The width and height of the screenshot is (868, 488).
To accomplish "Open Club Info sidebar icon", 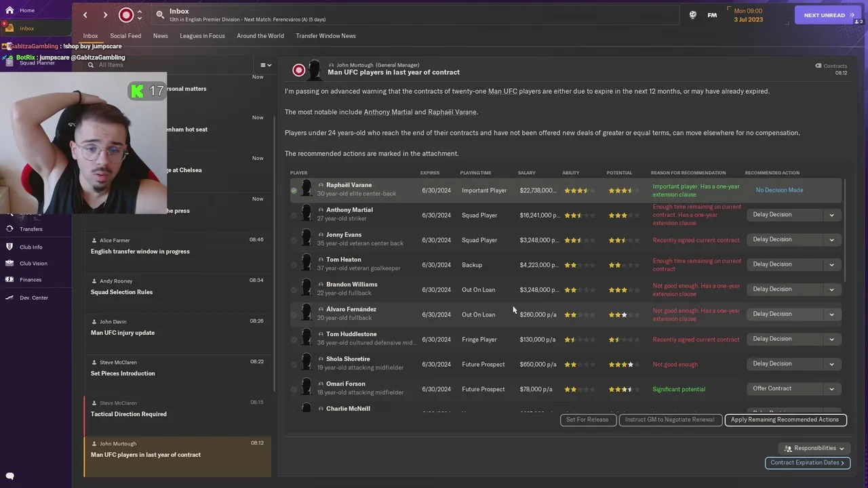I will [9, 247].
